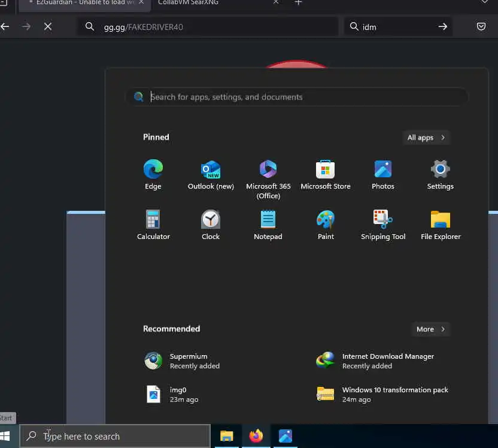The width and height of the screenshot is (498, 448).
Task: Open the browser tab list dropdown
Action: (484, 2)
